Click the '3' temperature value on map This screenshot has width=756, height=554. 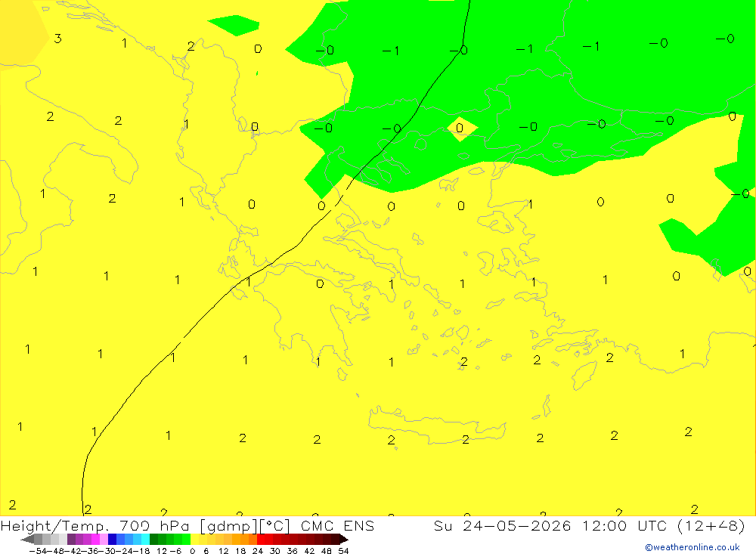click(58, 39)
